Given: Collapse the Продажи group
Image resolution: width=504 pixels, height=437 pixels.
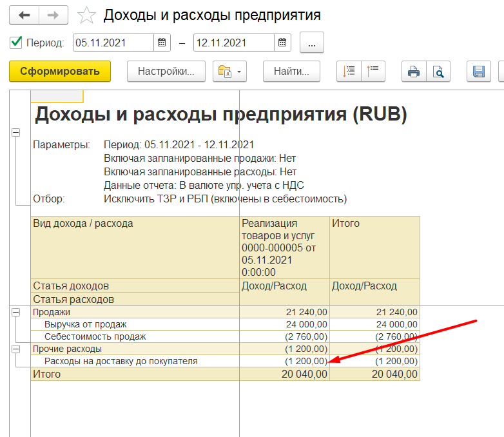Looking at the screenshot, I should pyautogui.click(x=15, y=312).
